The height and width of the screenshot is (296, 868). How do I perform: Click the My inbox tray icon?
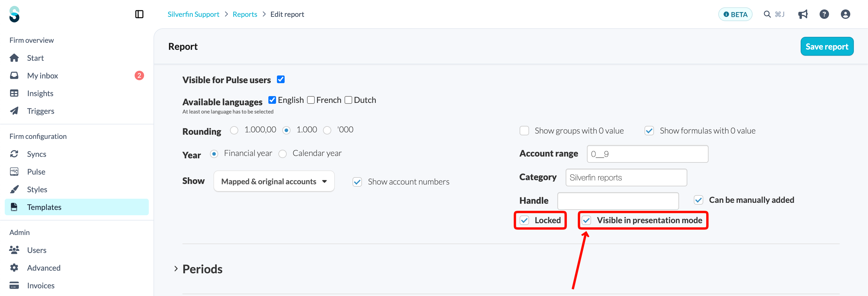[x=14, y=75]
